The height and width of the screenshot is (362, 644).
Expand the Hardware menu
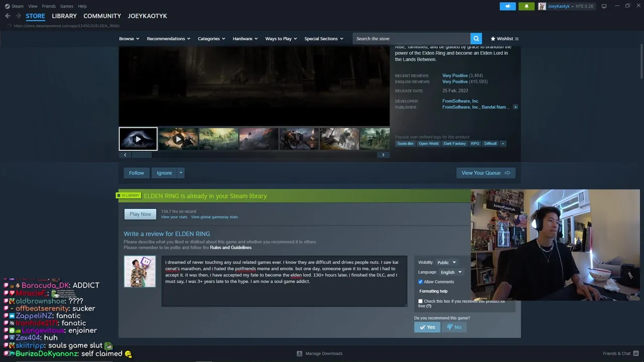245,39
